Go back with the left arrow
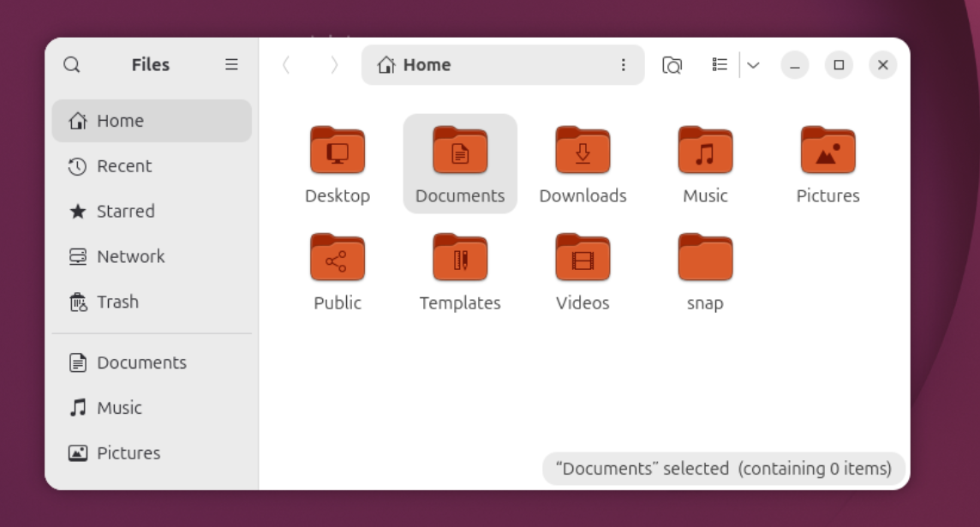Image resolution: width=980 pixels, height=527 pixels. [x=286, y=65]
